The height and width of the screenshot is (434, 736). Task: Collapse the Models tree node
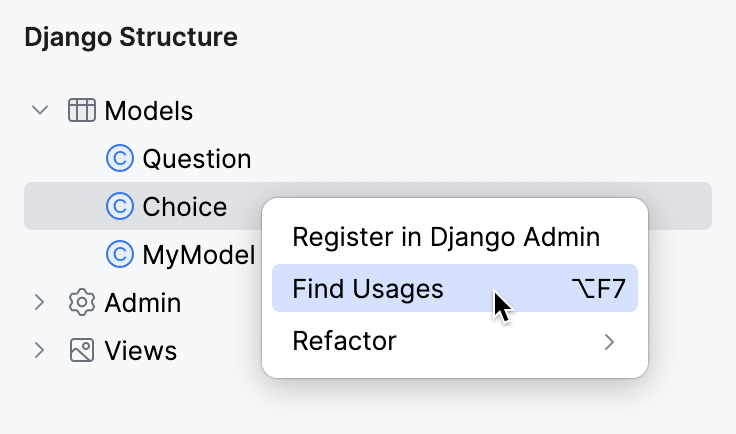tap(40, 110)
